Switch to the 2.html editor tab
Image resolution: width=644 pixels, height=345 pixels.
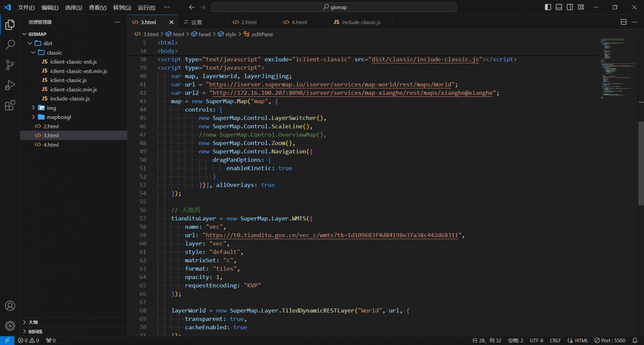point(253,22)
